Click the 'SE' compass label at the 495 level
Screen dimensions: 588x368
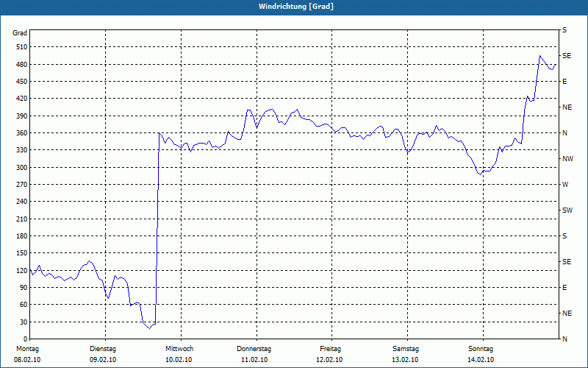[x=567, y=56]
